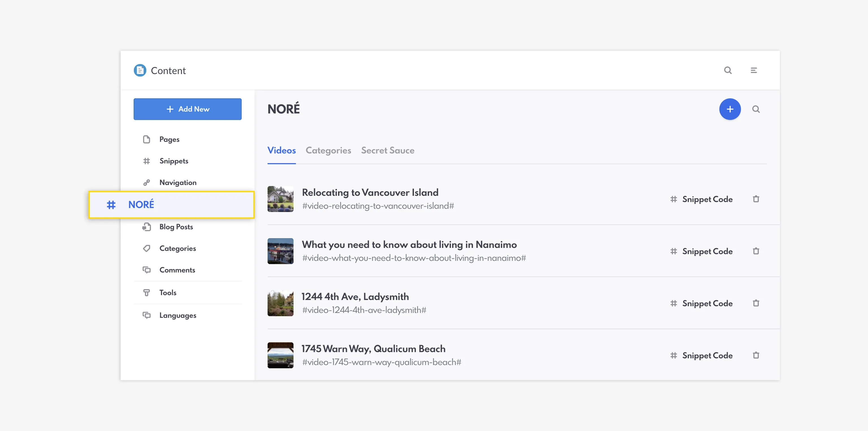Switch to the Videos tab

(x=281, y=150)
